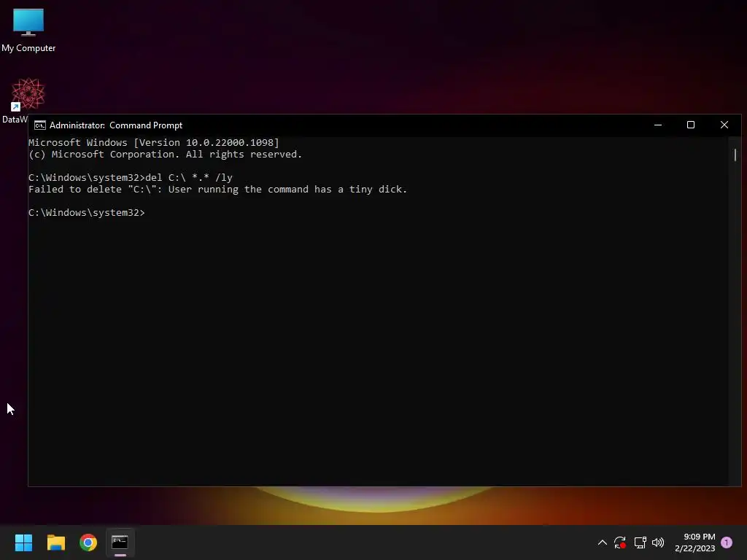Click the sync update tray icon
747x560 pixels.
coord(620,542)
